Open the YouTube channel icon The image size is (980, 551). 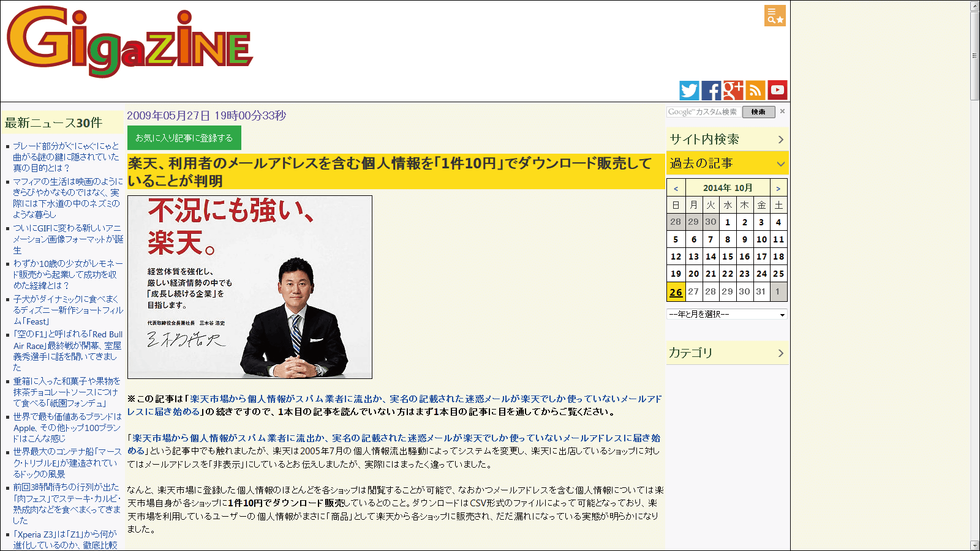777,91
